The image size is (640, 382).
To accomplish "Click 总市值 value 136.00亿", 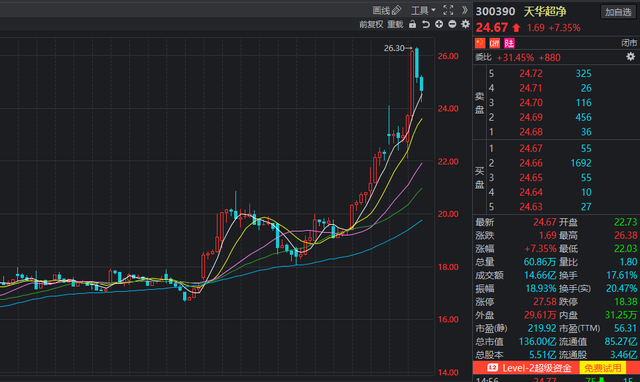I will coord(537,342).
